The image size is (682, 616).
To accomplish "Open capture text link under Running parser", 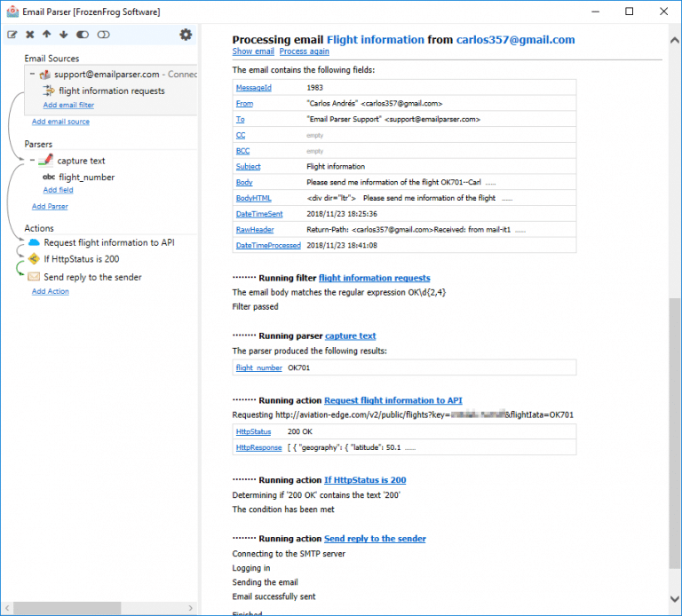I will [350, 336].
